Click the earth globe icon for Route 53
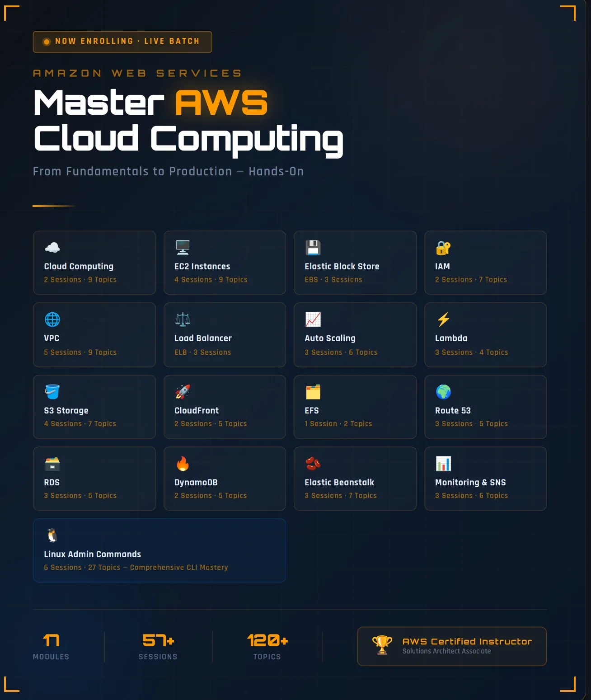The height and width of the screenshot is (700, 591). [x=443, y=392]
